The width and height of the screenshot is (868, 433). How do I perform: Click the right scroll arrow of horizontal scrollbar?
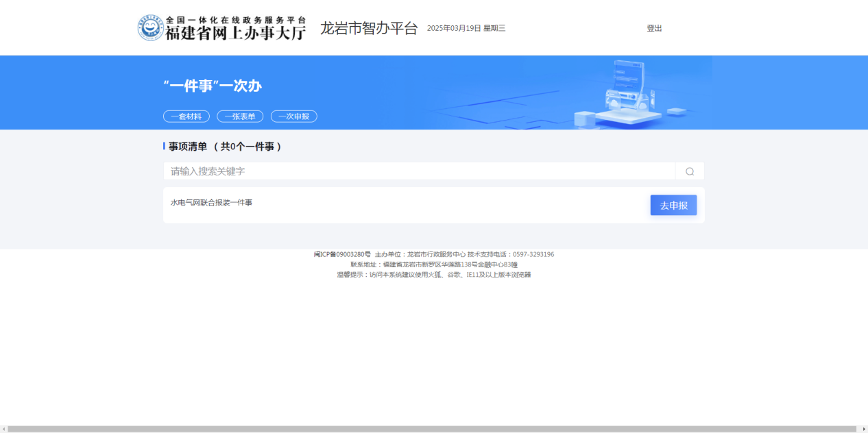point(864,429)
